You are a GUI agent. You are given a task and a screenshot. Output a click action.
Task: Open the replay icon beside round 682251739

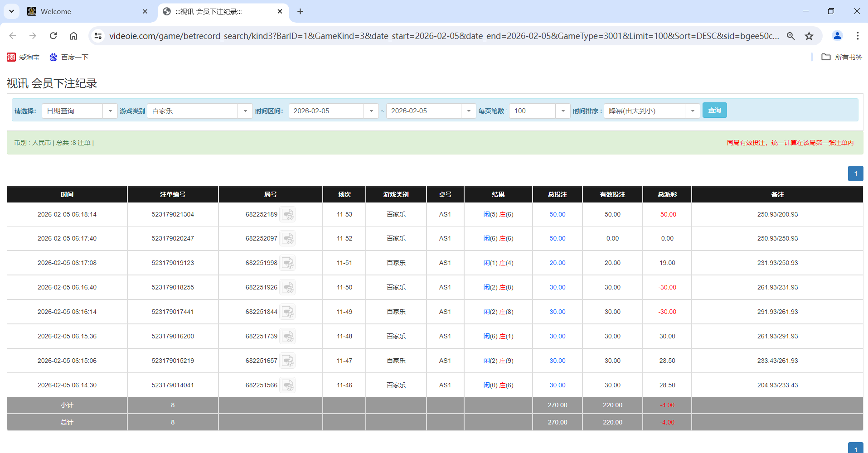pos(288,336)
